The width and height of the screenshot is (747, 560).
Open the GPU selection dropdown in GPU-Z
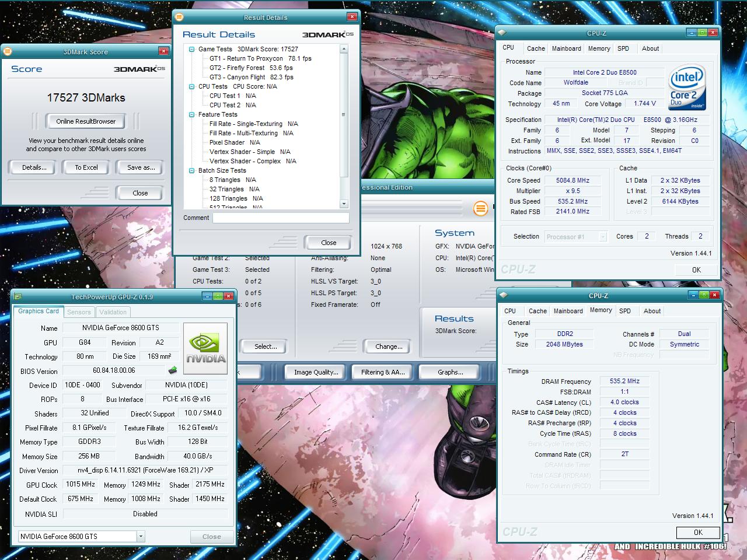(x=141, y=536)
